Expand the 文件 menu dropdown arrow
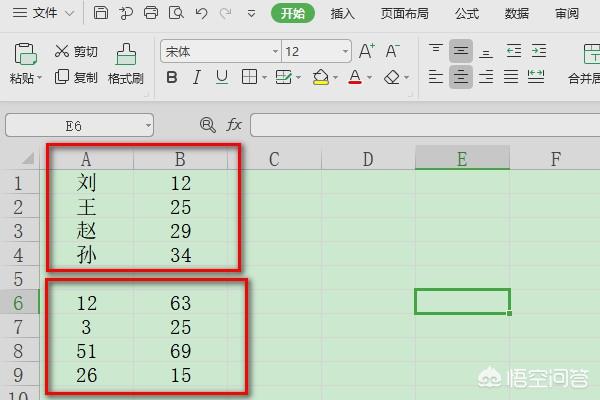The image size is (600, 400). tap(70, 14)
